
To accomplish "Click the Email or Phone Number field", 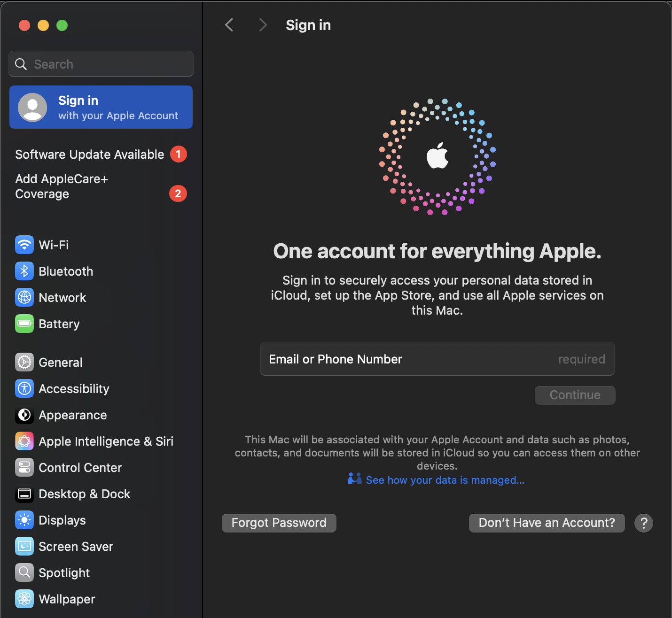I will click(x=437, y=359).
